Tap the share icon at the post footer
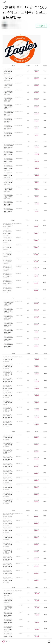This screenshot has height=644, width=52. click(x=49, y=641)
